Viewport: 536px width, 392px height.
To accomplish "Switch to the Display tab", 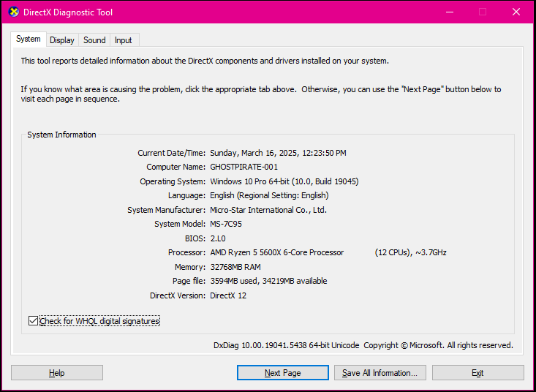I will pos(62,40).
